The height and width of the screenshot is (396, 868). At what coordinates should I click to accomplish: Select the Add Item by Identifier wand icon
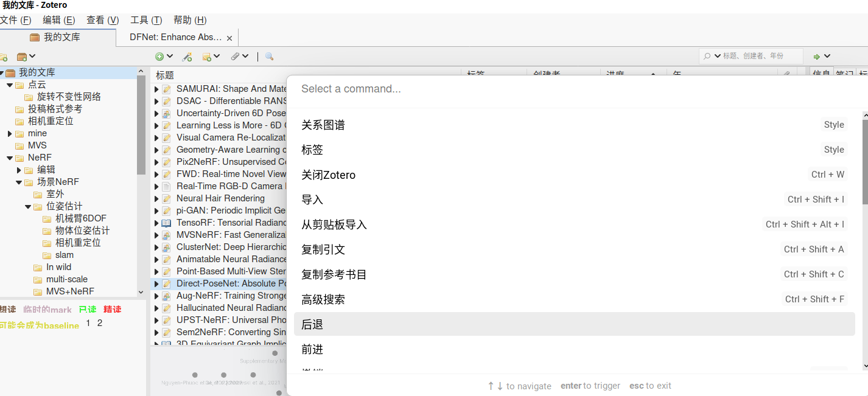187,55
